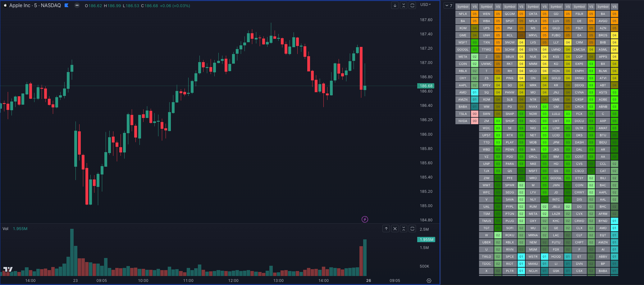Click a VS column header in the heatmap
The height and width of the screenshot is (285, 644).
point(475,7)
